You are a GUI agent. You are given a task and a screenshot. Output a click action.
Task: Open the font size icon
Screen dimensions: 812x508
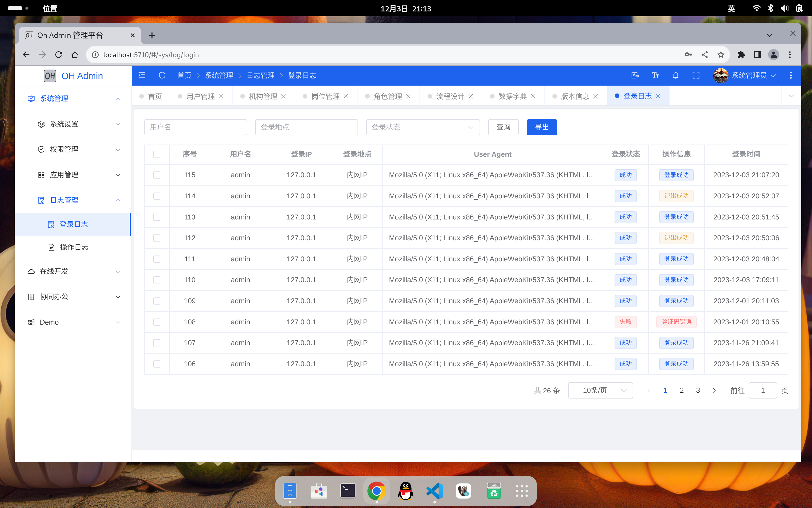(655, 75)
